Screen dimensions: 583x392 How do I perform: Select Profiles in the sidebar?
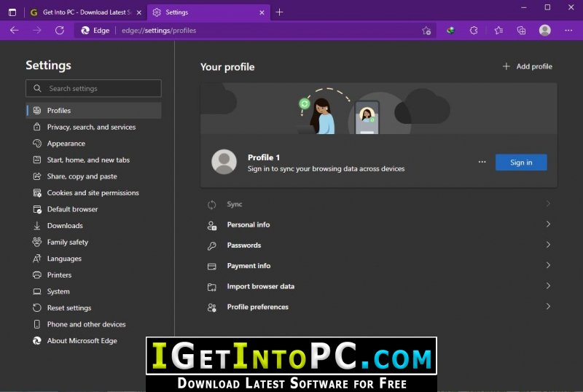[x=93, y=111]
